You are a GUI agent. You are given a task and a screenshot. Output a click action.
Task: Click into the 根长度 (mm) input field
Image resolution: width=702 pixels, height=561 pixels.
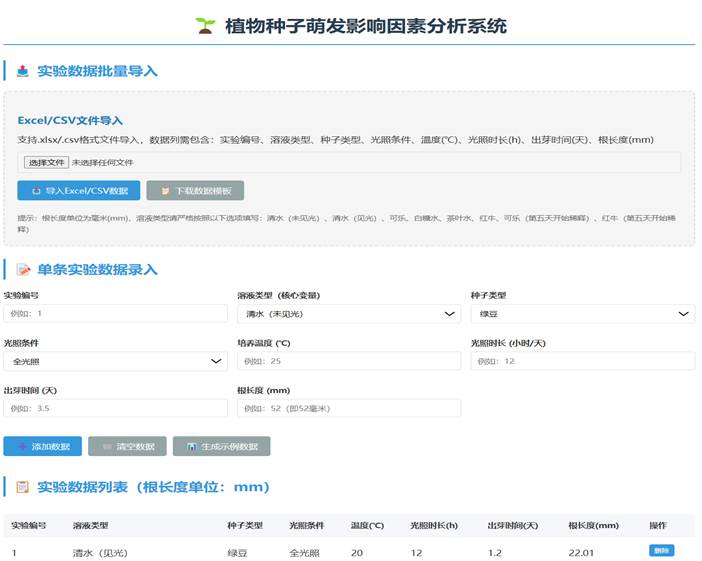(349, 408)
